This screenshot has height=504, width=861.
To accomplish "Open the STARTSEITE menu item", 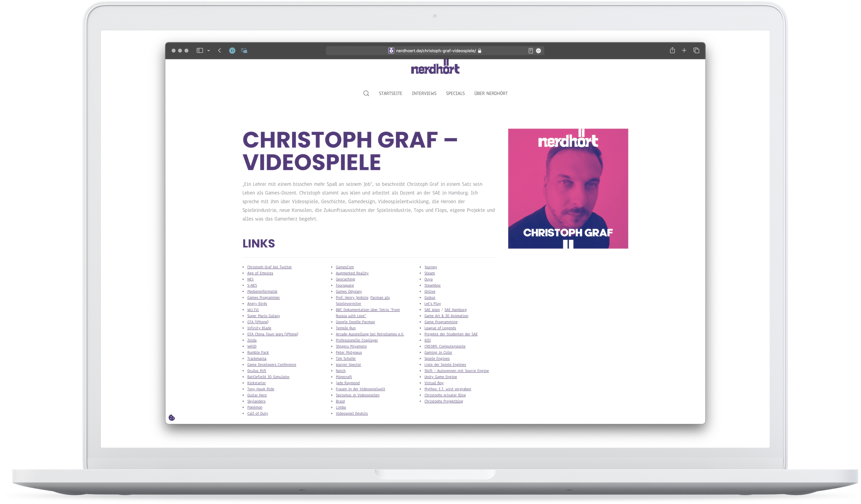I will 391,94.
